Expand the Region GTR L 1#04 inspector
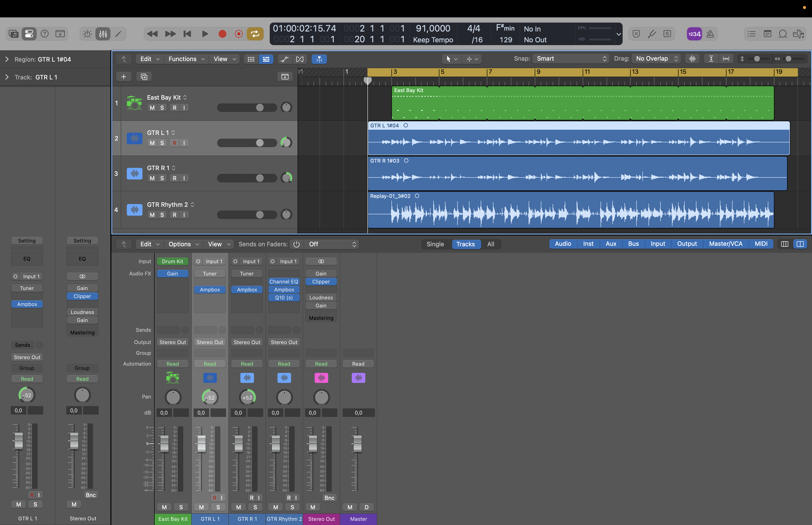812x525 pixels. click(7, 59)
